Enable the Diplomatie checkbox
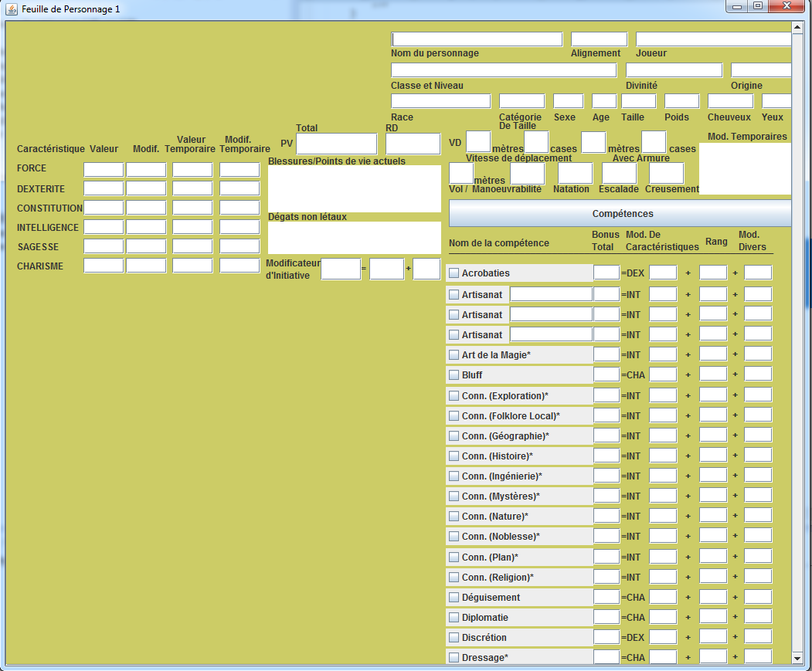812x671 pixels. [454, 618]
